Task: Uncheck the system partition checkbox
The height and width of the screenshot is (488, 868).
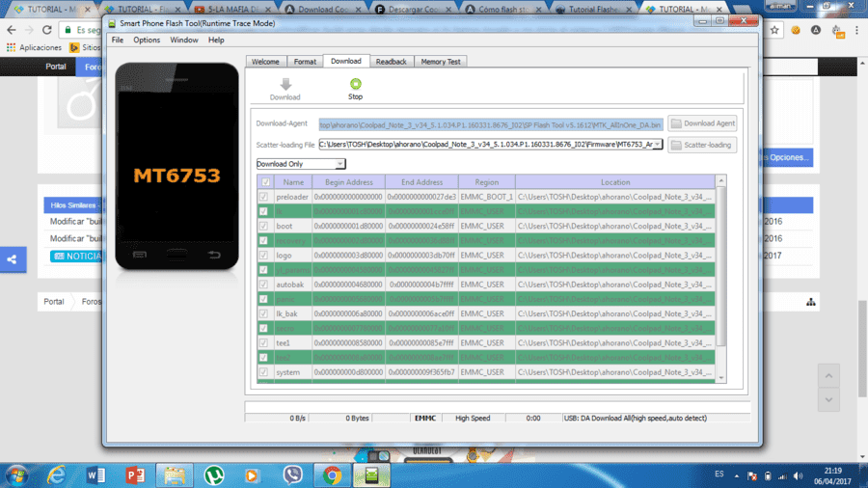Action: pyautogui.click(x=263, y=372)
